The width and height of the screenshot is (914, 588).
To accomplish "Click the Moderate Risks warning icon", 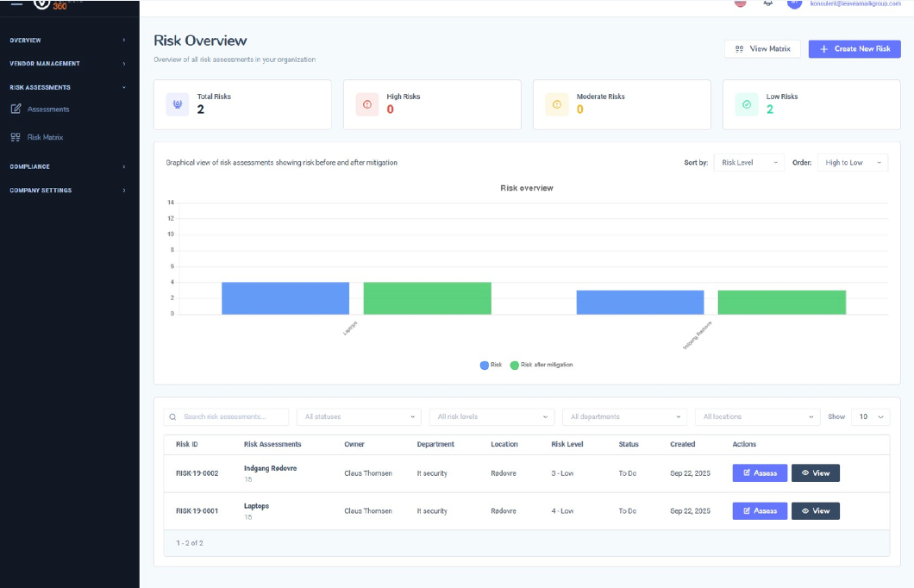I will [556, 103].
